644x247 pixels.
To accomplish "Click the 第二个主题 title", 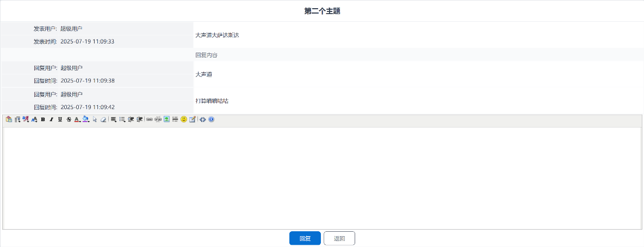I will pyautogui.click(x=322, y=11).
